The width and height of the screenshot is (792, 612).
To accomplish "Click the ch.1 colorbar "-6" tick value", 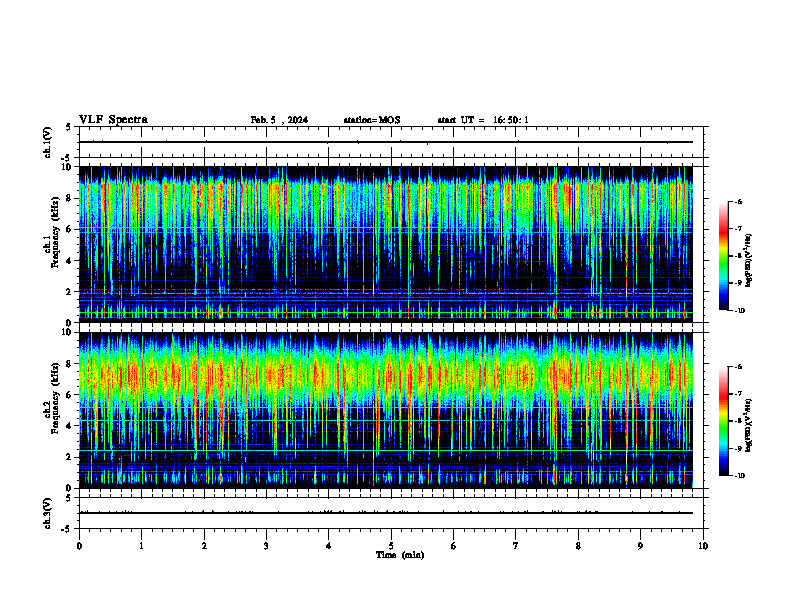I will click(x=738, y=202).
